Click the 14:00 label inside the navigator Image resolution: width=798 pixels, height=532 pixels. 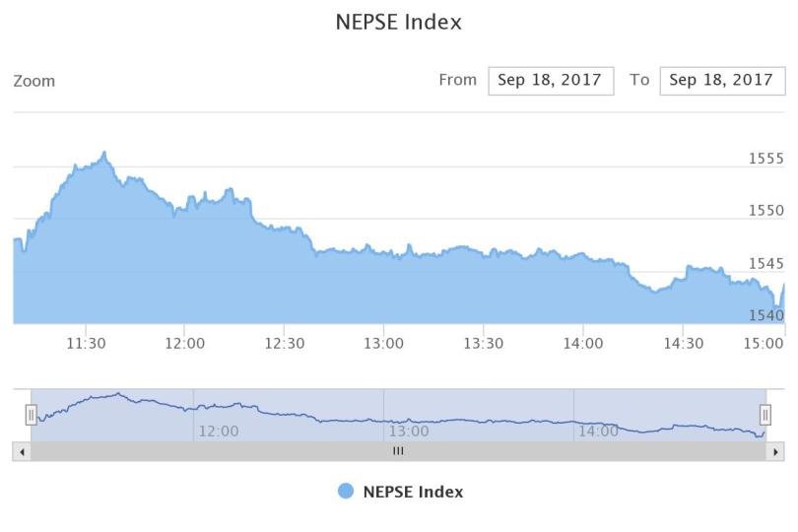tap(598, 431)
